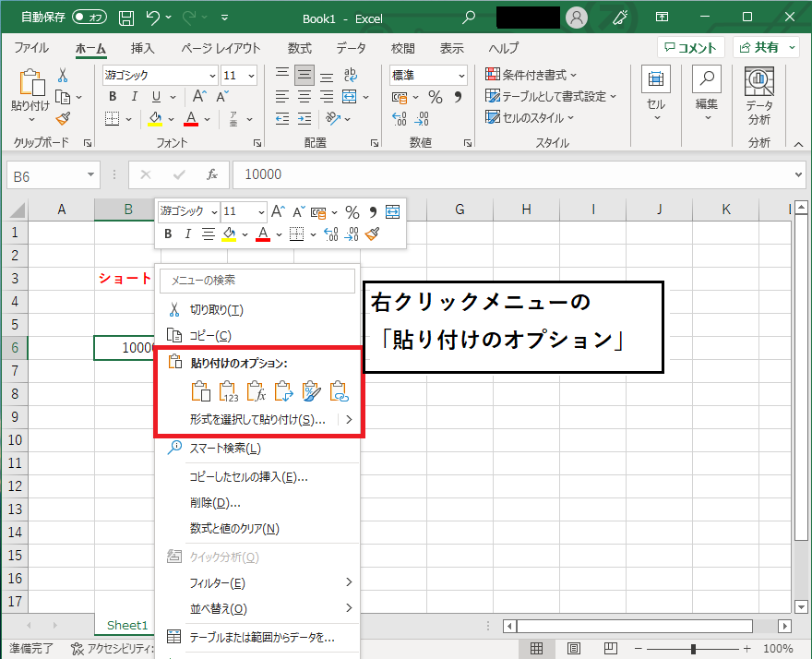Screen dimensions: 812x659
Task: Choose コピーしたセルの挿入(E)...
Action: (x=257, y=476)
